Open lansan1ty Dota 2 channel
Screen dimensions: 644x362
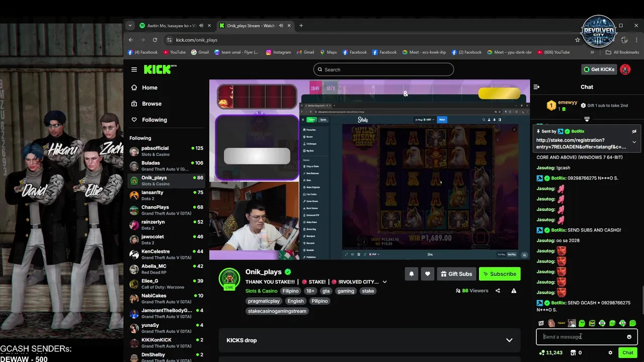point(166,196)
